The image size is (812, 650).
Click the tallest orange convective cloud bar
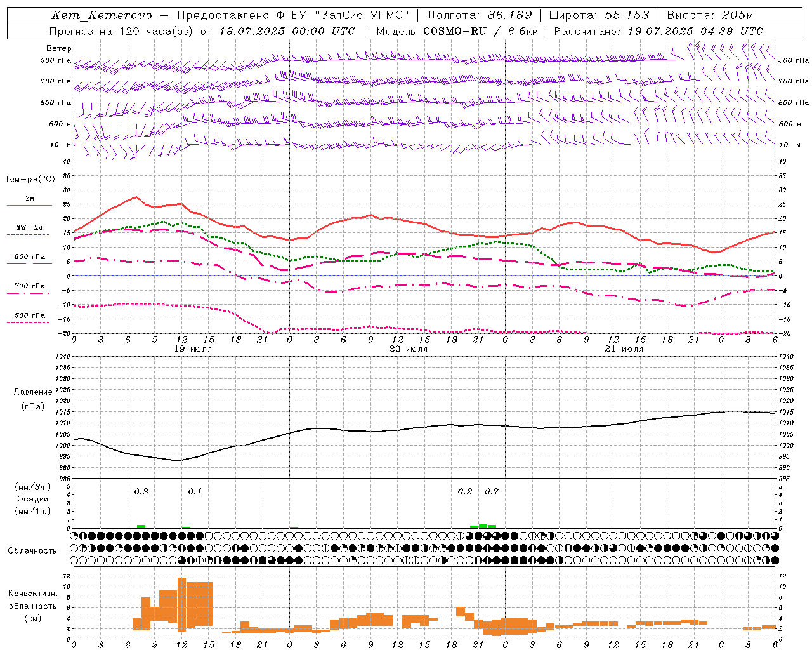click(x=181, y=604)
